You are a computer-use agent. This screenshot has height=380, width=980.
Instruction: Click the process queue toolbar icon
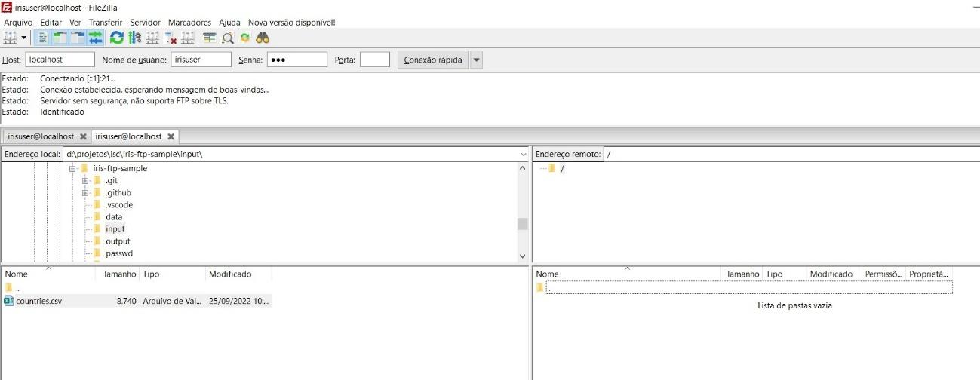point(135,37)
